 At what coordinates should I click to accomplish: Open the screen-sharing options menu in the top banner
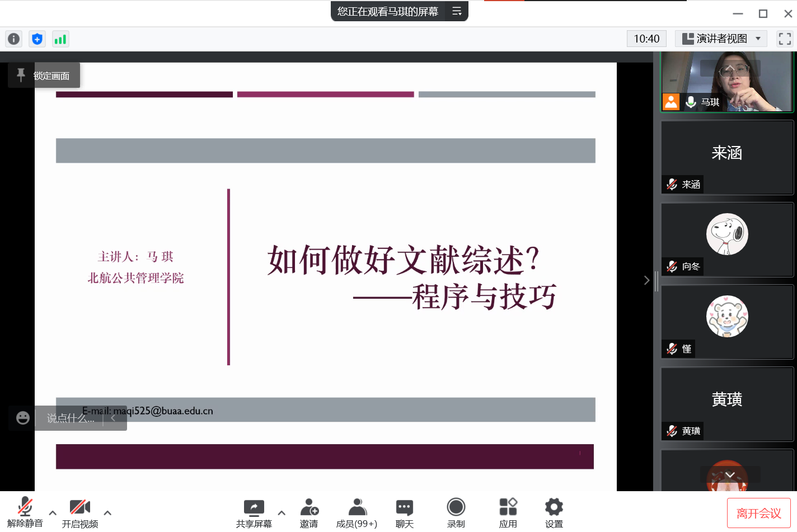tap(457, 11)
